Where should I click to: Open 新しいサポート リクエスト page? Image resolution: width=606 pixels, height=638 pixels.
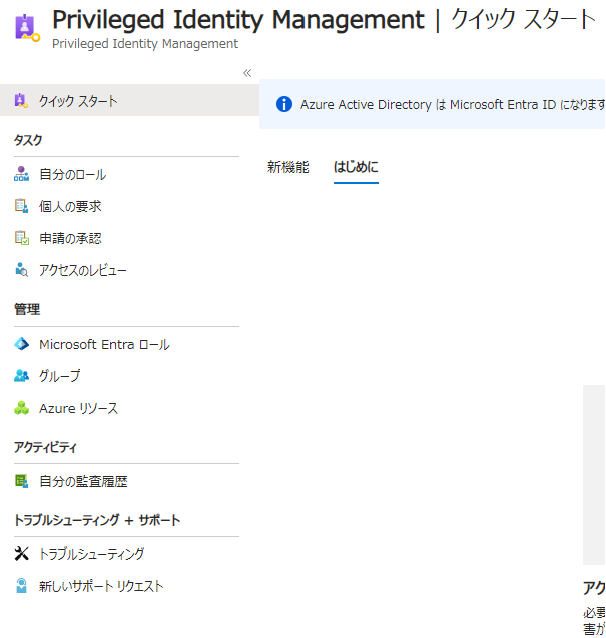tap(100, 587)
